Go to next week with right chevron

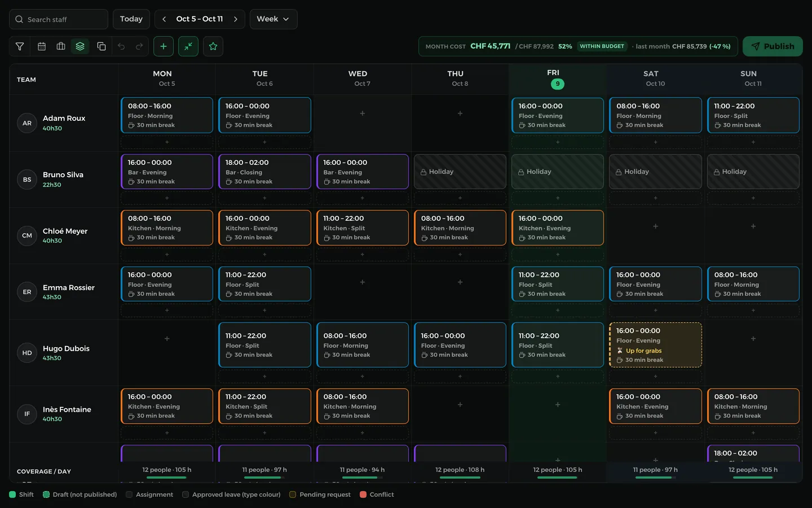click(236, 19)
